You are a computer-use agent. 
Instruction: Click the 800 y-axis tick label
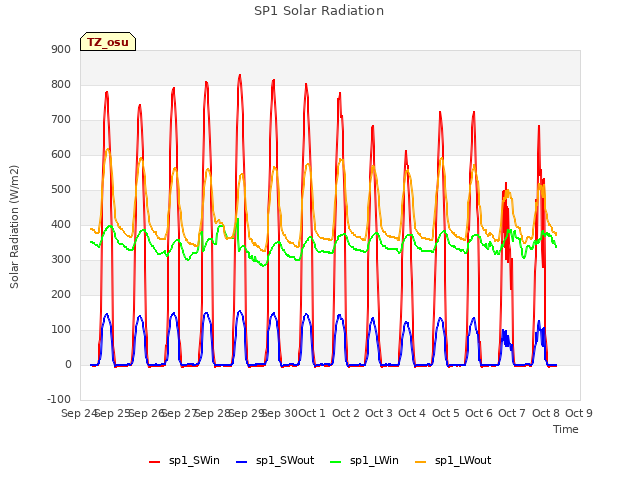[61, 84]
